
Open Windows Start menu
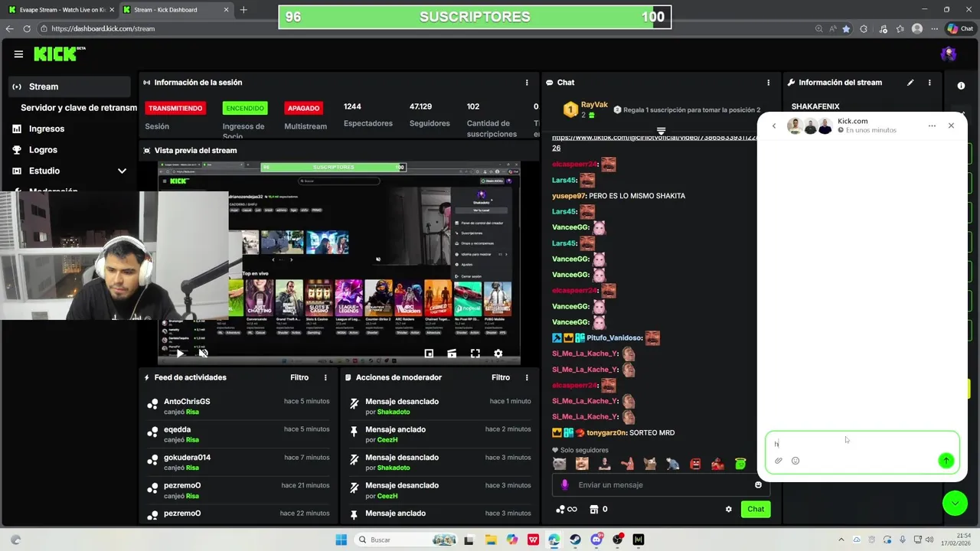point(341,540)
